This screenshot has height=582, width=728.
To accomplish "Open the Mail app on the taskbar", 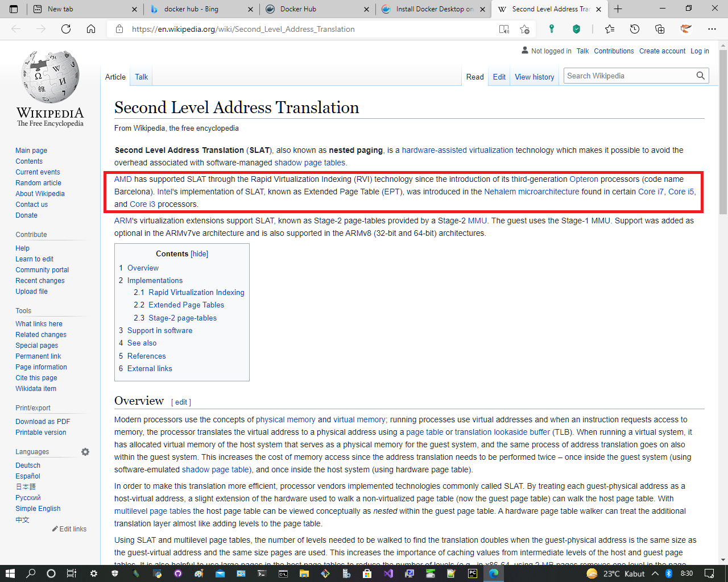I will coord(220,573).
